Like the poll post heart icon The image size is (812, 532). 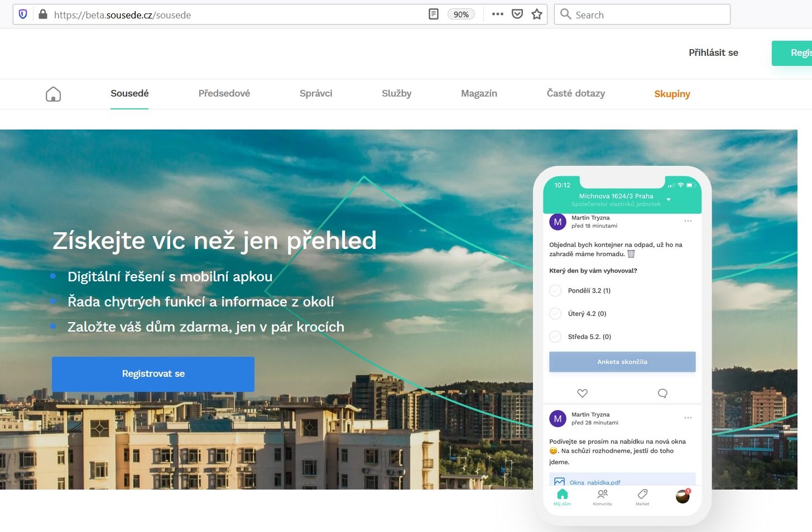click(582, 393)
